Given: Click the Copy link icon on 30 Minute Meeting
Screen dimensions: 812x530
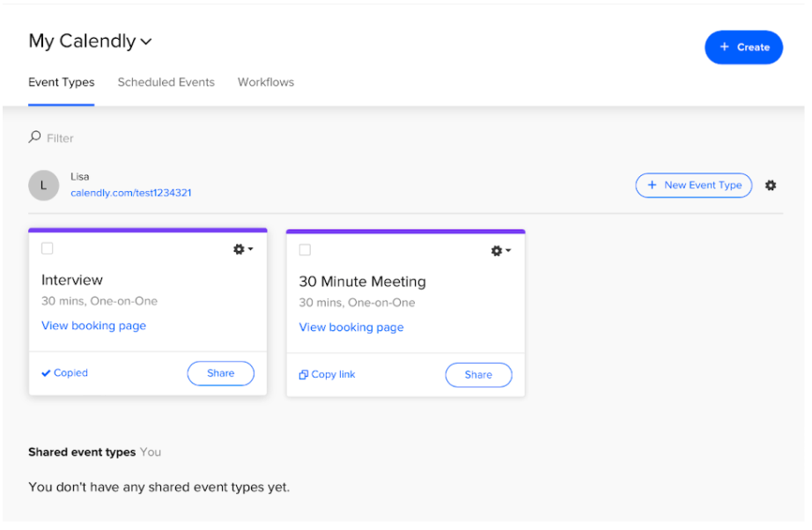Looking at the screenshot, I should click(304, 375).
